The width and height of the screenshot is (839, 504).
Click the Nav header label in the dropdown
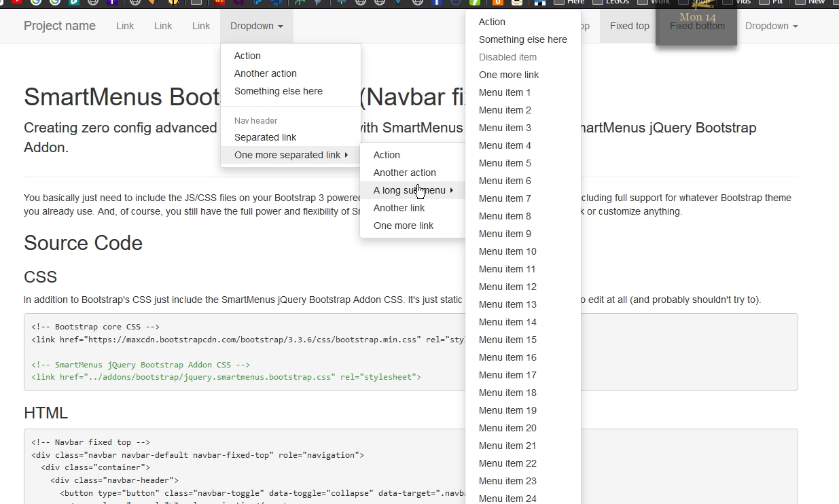pos(255,121)
